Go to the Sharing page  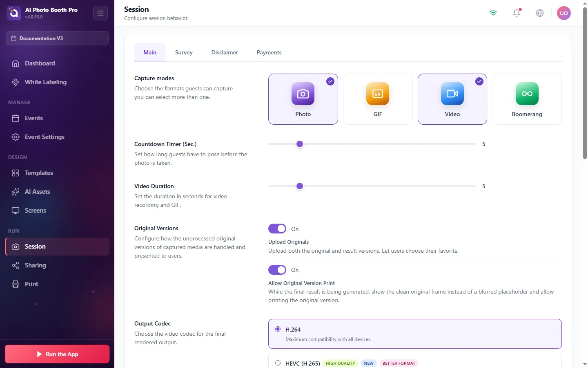[x=57, y=265]
